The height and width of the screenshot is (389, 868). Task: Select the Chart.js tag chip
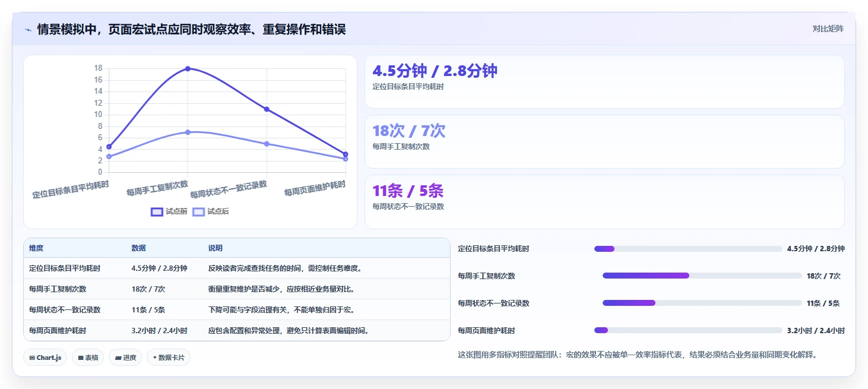45,358
